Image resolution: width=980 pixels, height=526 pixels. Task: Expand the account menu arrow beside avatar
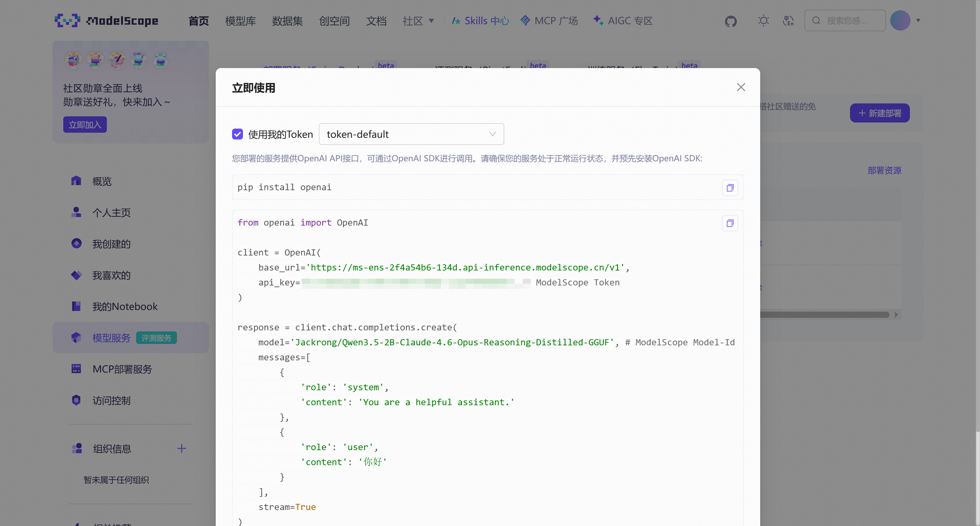(x=918, y=20)
